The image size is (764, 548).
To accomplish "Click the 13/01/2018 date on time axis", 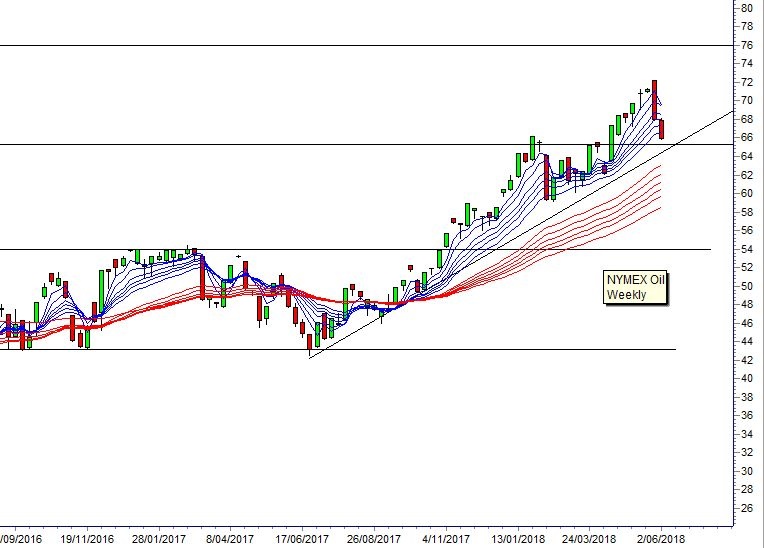I will [x=517, y=539].
